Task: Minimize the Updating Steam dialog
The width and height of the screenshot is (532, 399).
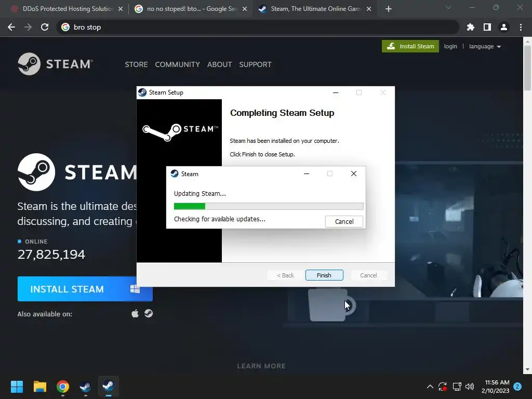Action: click(x=307, y=174)
